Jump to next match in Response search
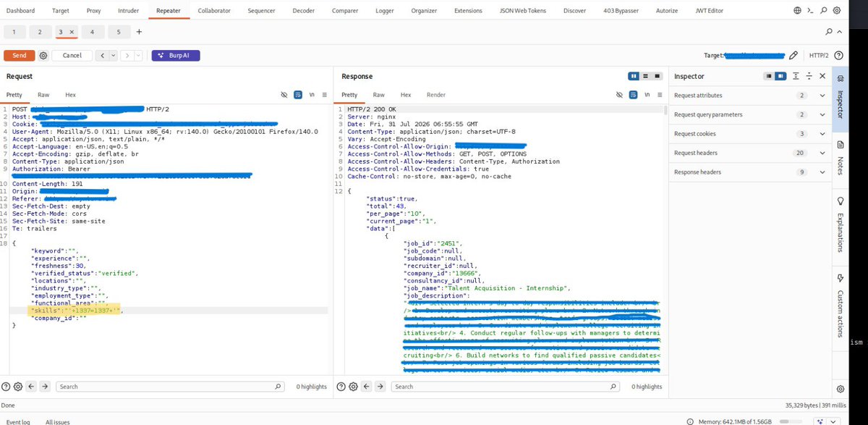868x425 pixels. [381, 387]
